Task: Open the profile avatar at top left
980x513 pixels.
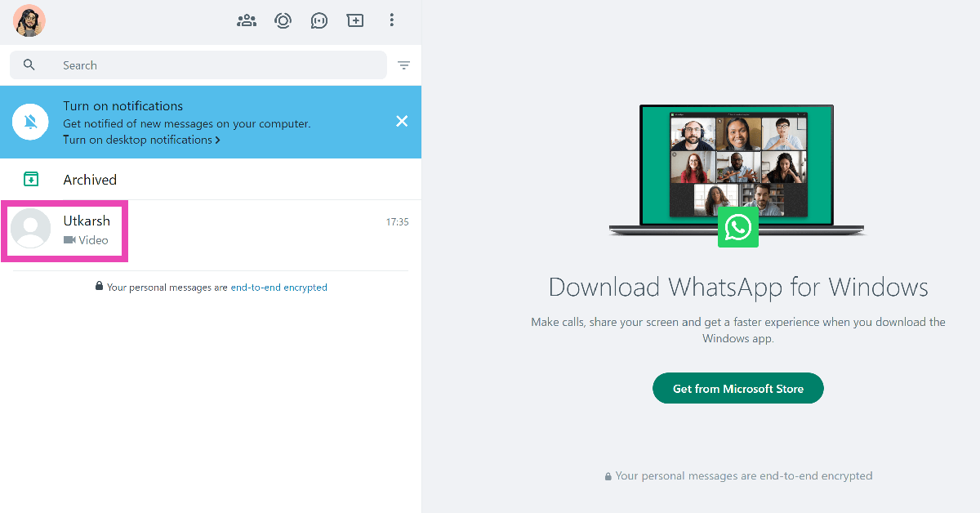Action: (29, 20)
